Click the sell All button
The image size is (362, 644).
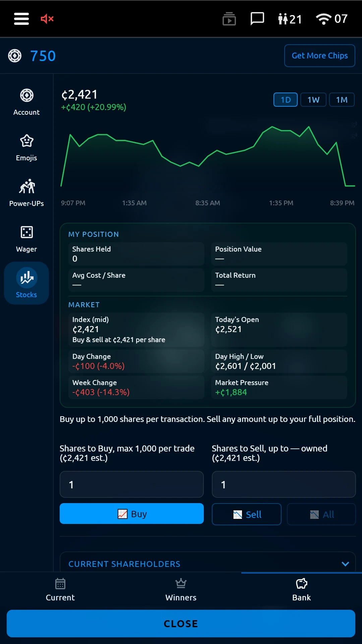(321, 514)
